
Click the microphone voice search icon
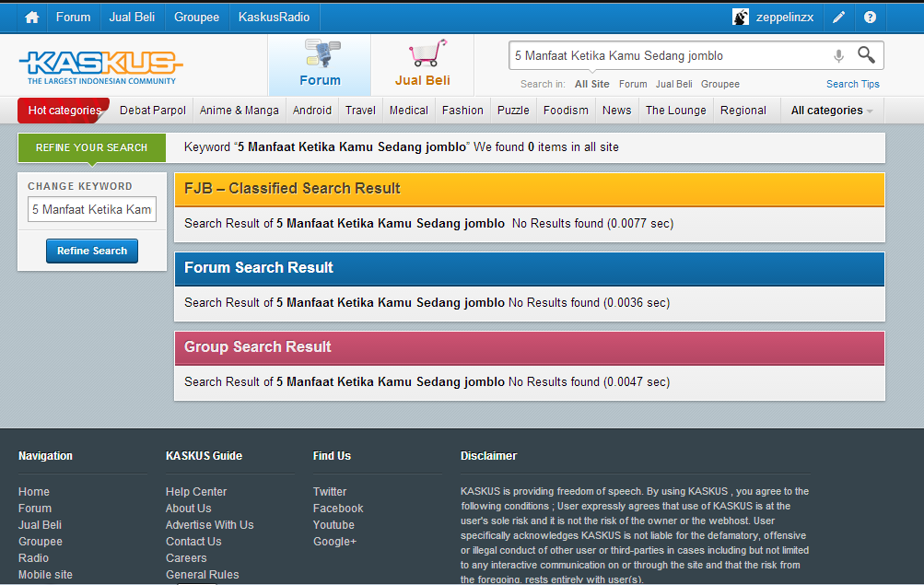(838, 56)
